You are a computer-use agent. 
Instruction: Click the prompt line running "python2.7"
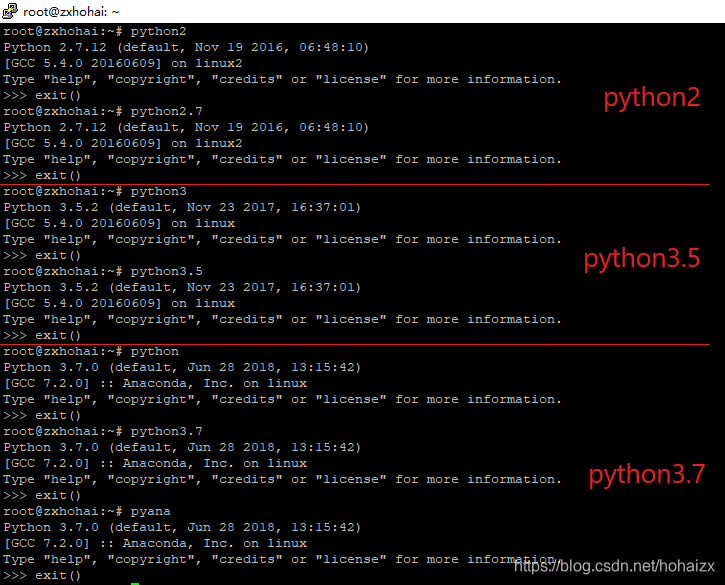(x=103, y=111)
